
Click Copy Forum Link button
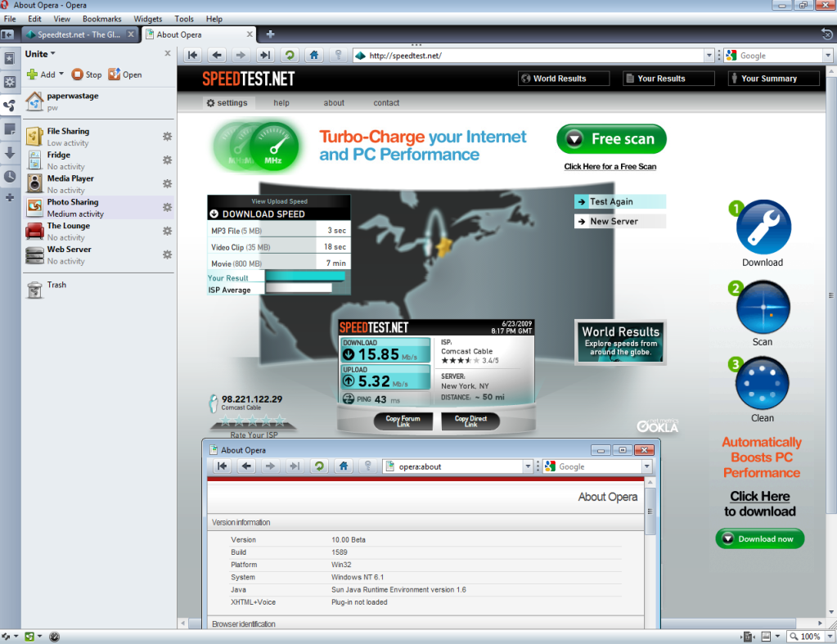click(x=403, y=421)
